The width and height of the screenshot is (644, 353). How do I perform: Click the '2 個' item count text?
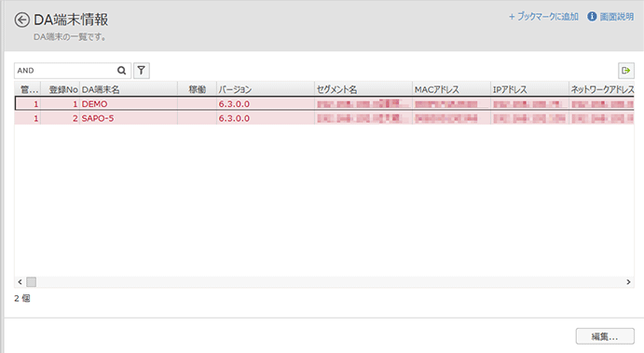22,298
